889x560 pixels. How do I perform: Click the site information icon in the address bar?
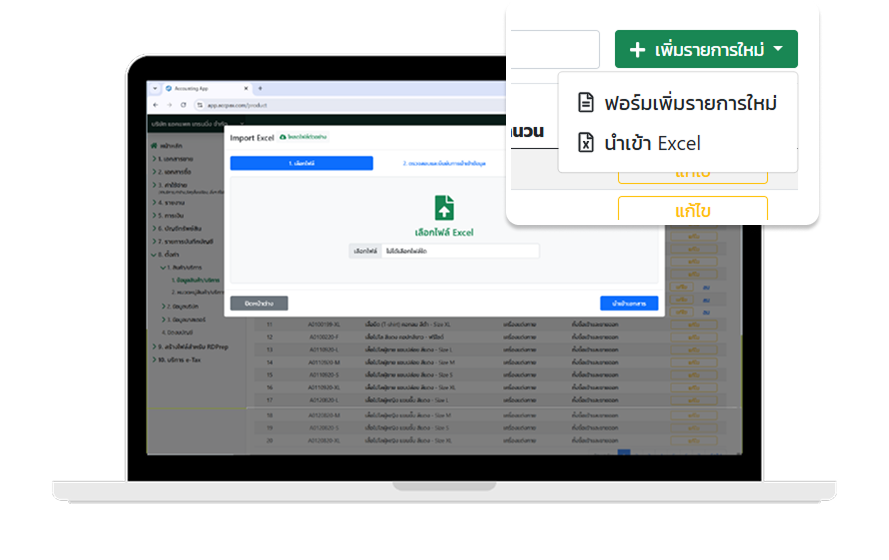200,105
